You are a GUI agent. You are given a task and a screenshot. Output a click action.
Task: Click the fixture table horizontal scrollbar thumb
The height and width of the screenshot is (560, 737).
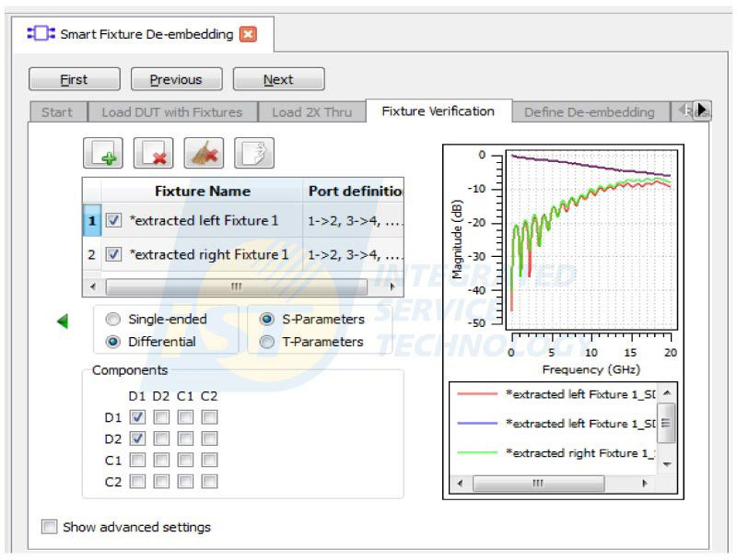(x=236, y=286)
